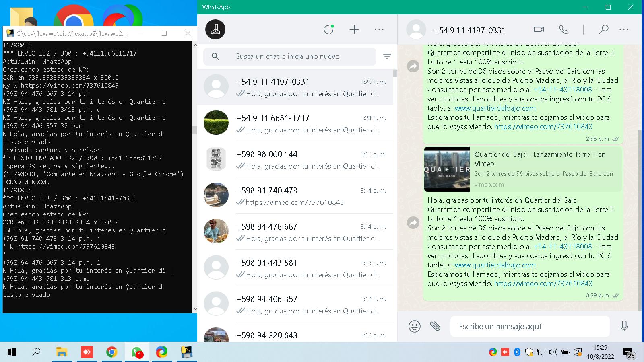Image resolution: width=644 pixels, height=362 pixels.
Task: Click the attach paperclip icon
Action: pos(435,326)
